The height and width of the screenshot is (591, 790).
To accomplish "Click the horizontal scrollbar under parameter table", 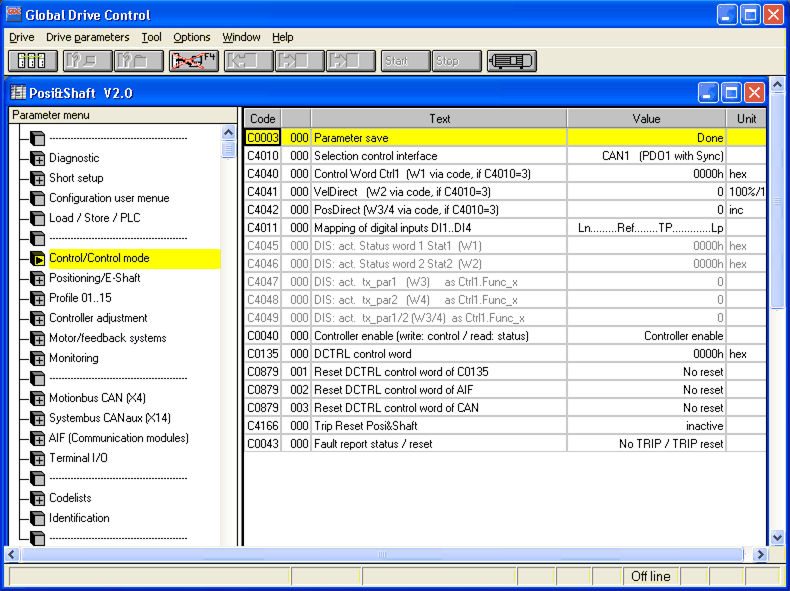I will 380,554.
